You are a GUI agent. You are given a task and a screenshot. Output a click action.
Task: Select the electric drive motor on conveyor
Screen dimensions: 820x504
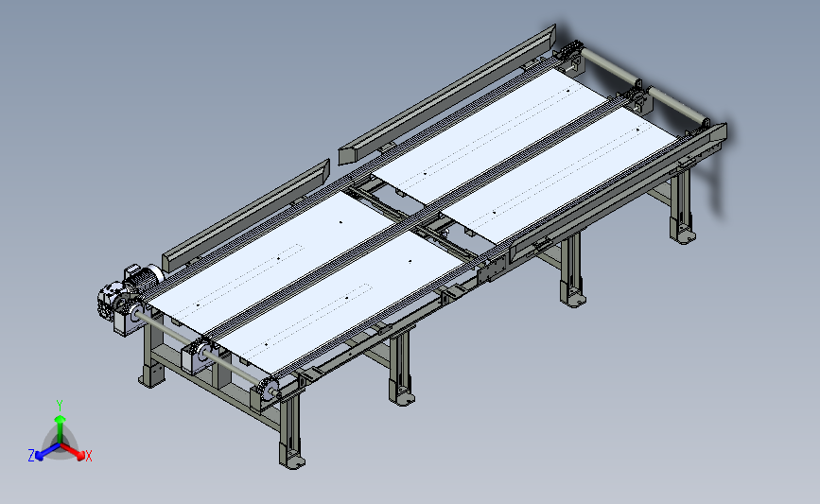[145, 277]
